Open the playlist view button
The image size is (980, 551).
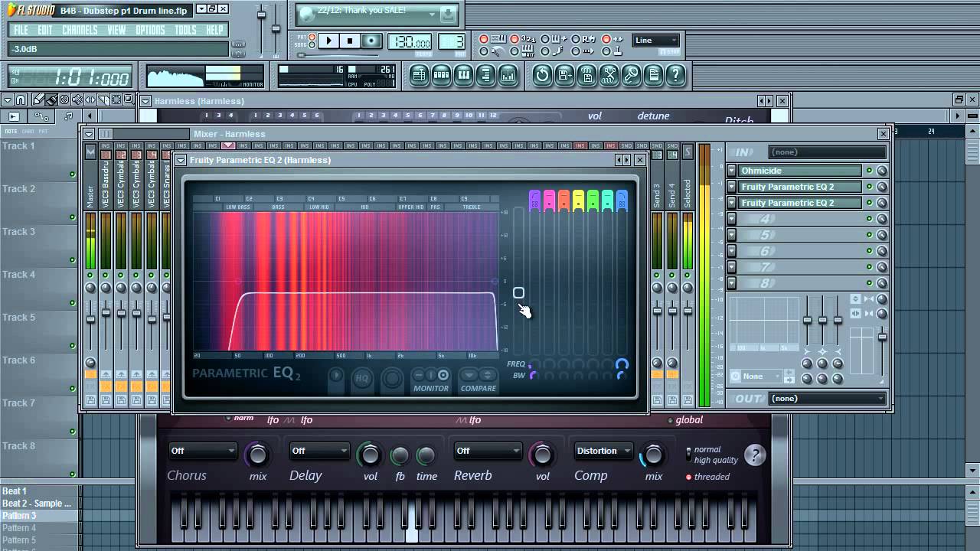coord(419,75)
